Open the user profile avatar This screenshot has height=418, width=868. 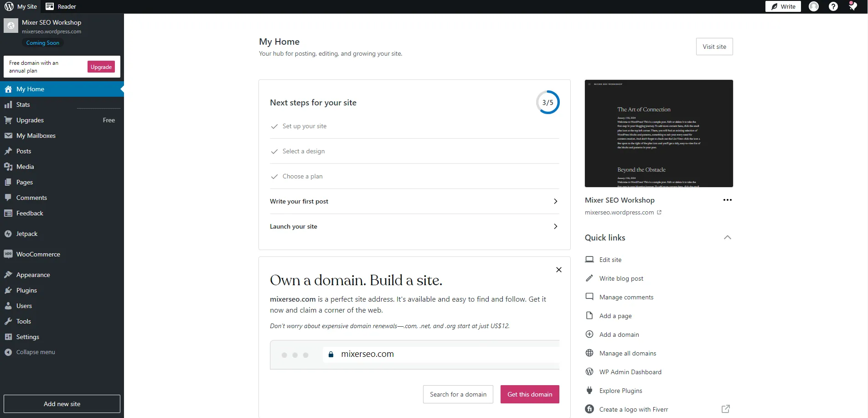pos(814,6)
